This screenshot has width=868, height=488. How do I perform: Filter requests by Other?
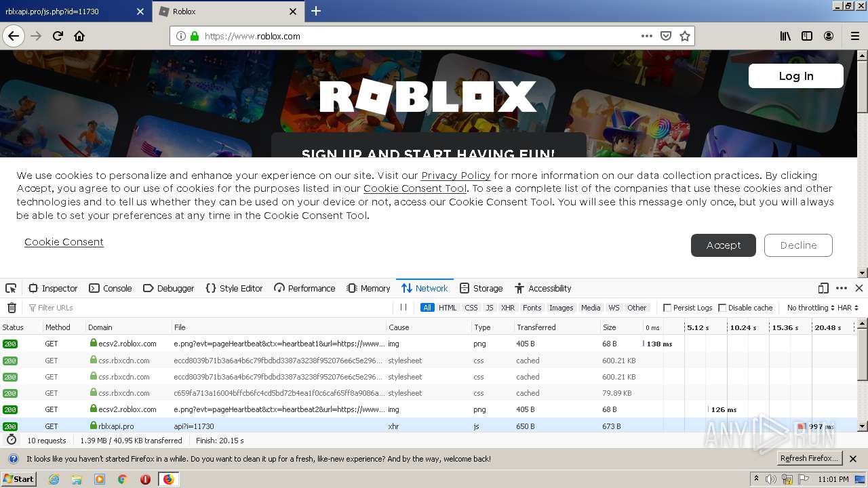click(x=637, y=308)
